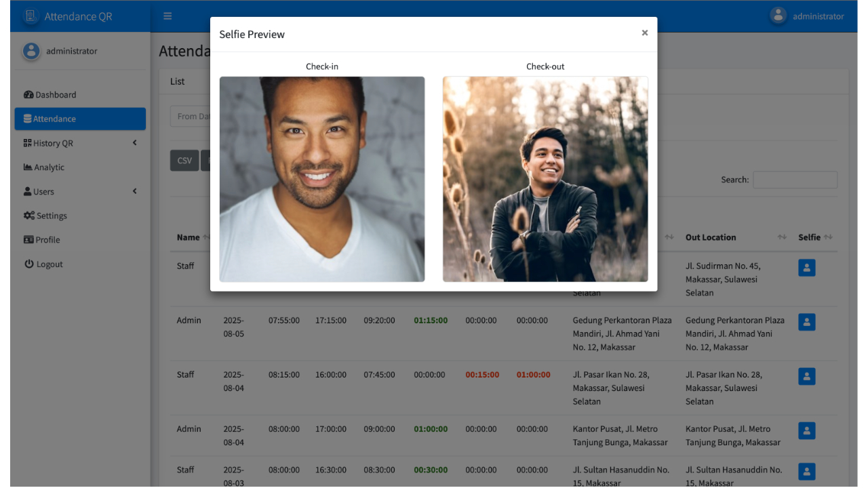Viewport: 868px width, 488px height.
Task: Click the green 01:15:00 overtime value
Action: 431,321
